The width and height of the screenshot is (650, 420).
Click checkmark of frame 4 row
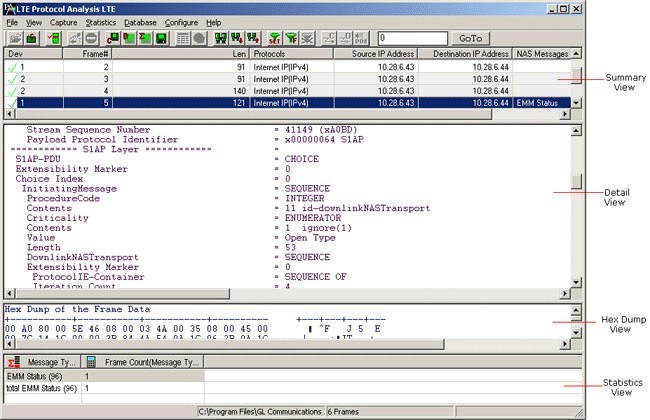[11, 90]
